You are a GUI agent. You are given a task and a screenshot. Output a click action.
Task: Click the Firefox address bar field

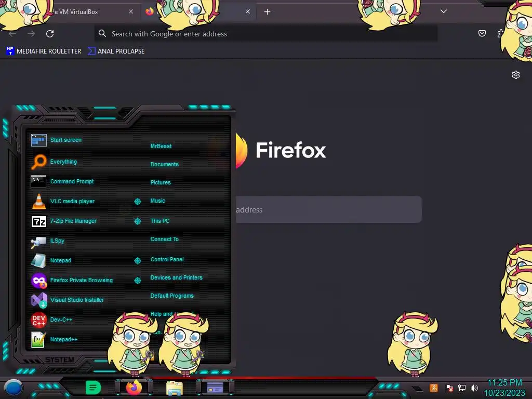[x=265, y=34]
